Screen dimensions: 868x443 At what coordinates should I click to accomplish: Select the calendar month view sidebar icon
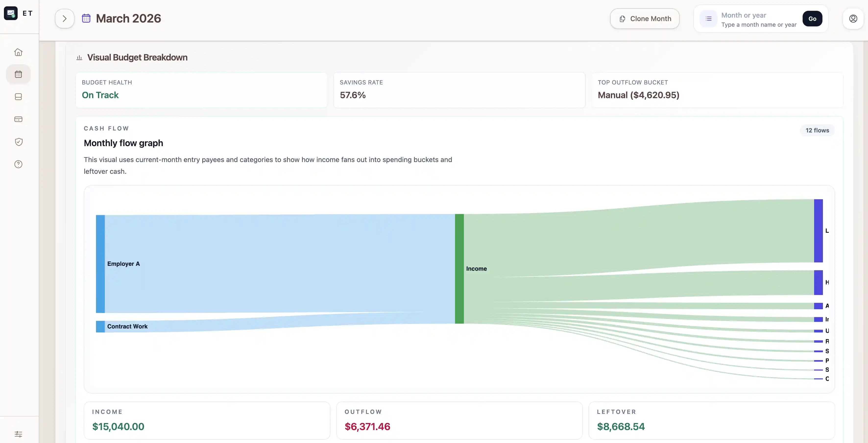click(18, 74)
